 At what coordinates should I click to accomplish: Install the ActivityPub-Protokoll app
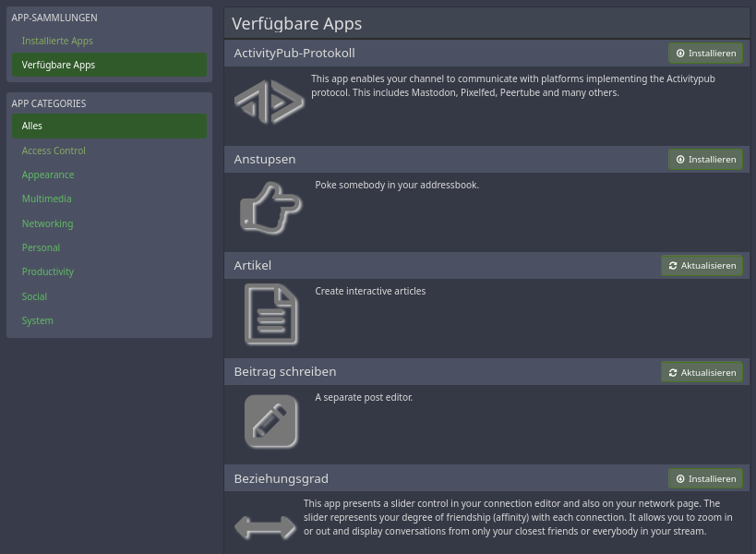click(705, 53)
